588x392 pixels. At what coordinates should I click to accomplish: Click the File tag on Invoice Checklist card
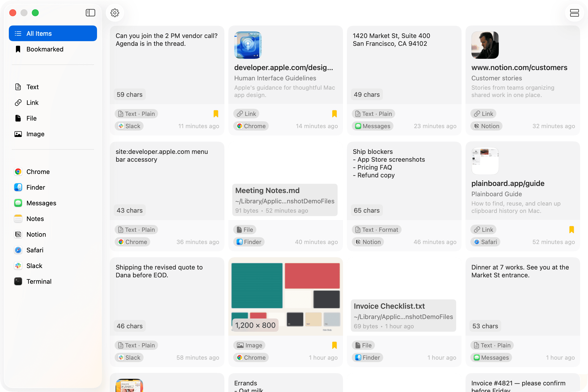(363, 345)
